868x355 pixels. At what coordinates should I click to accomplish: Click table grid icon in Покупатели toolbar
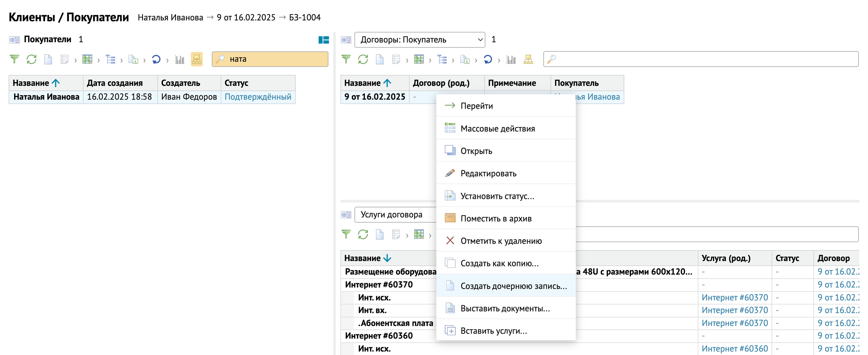87,59
